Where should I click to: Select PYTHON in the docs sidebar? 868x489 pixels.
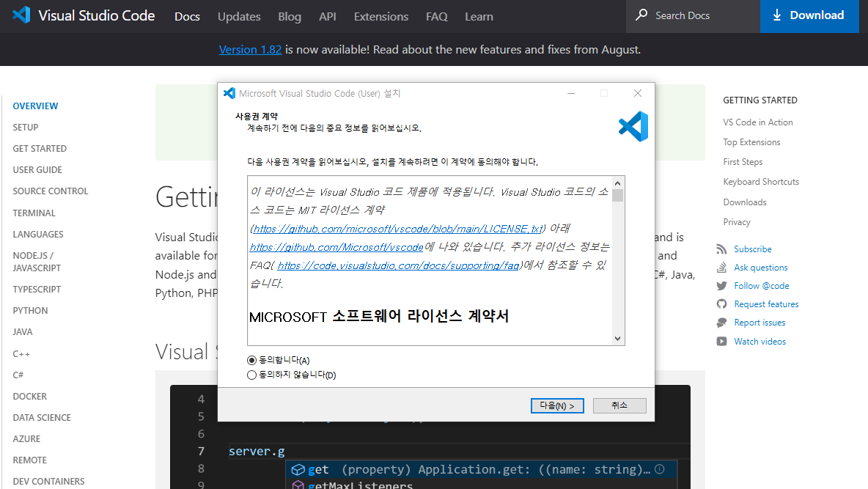coord(31,310)
